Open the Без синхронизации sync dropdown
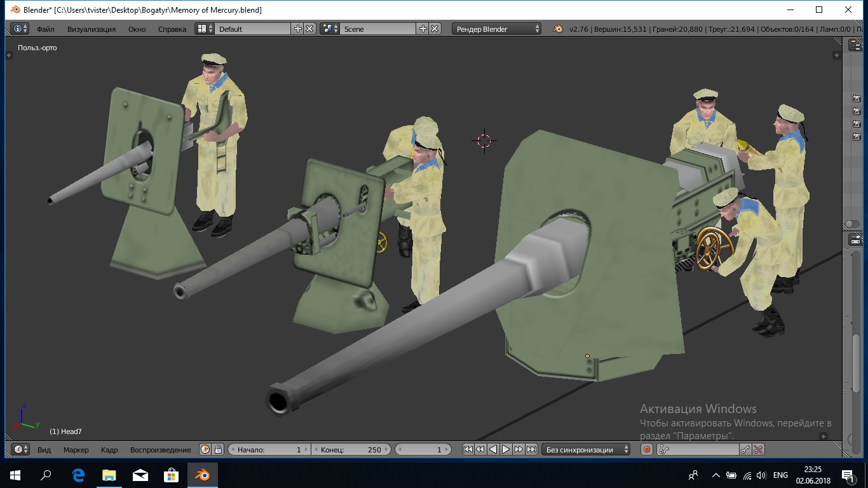868x488 pixels. (x=586, y=449)
